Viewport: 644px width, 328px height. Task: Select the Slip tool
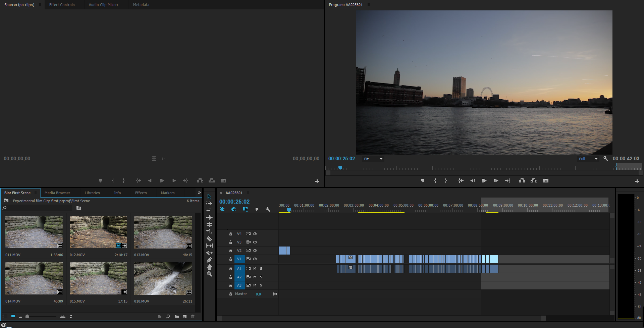(209, 246)
